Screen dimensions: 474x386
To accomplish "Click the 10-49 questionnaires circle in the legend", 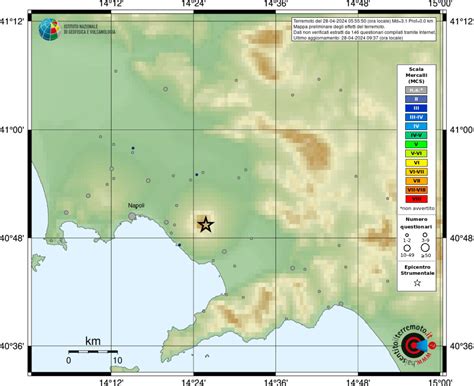I will pos(407,248).
